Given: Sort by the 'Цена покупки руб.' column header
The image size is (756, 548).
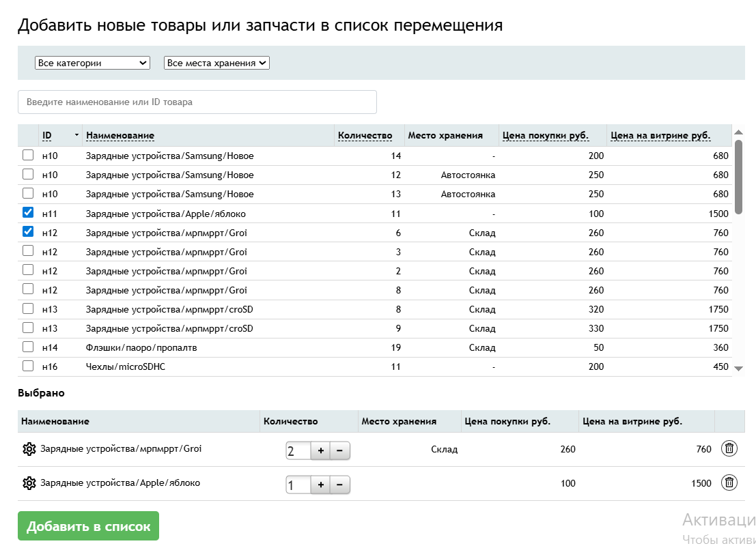Looking at the screenshot, I should (x=545, y=135).
